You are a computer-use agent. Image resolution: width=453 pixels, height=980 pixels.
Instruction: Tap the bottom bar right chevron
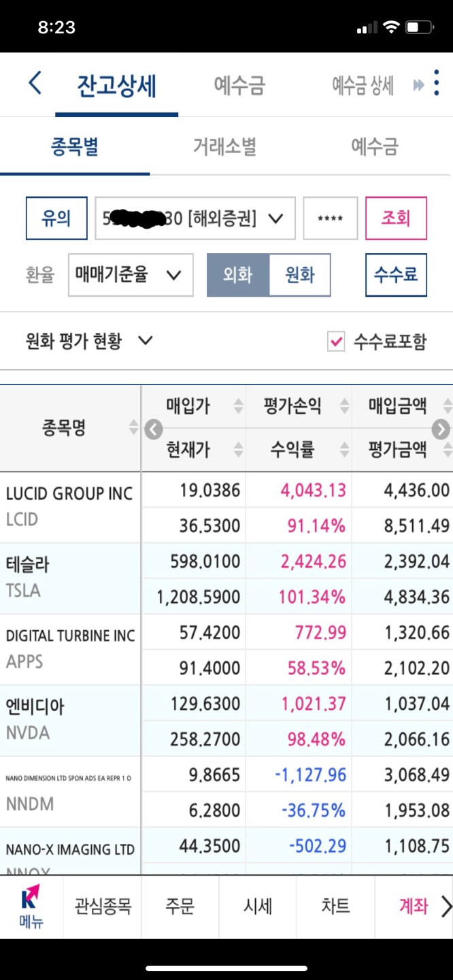(446, 906)
